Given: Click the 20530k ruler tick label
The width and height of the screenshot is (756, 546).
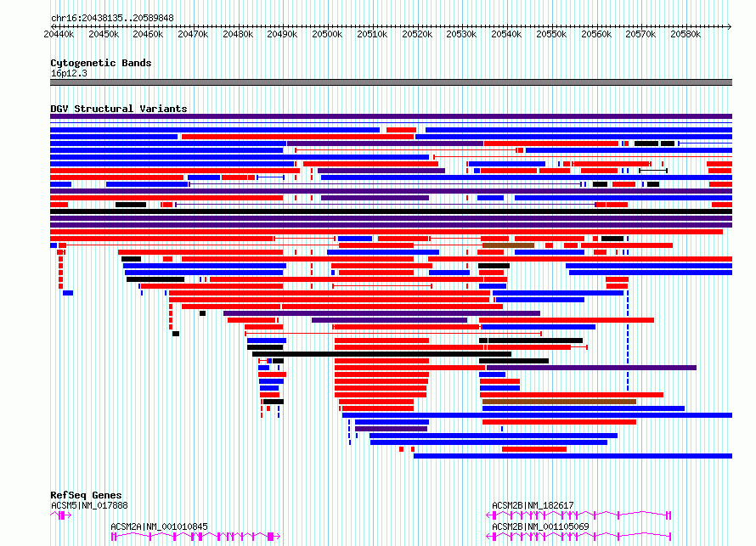Looking at the screenshot, I should pos(461,34).
